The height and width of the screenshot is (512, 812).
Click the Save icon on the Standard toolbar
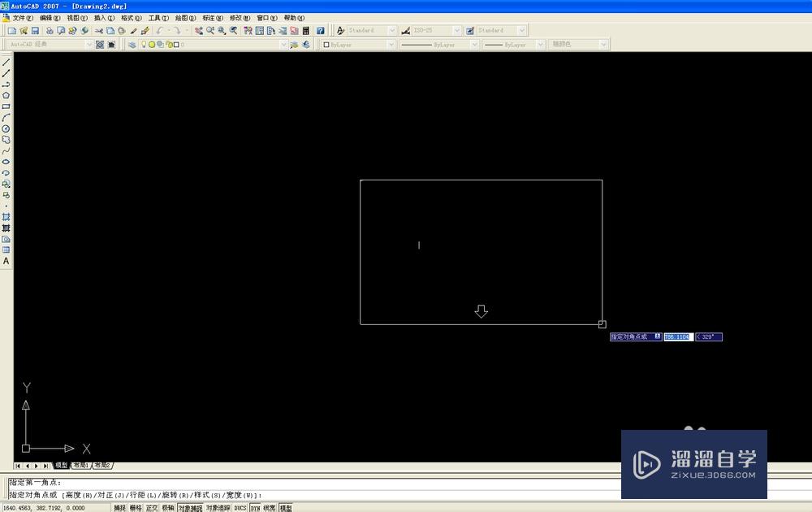(x=36, y=30)
